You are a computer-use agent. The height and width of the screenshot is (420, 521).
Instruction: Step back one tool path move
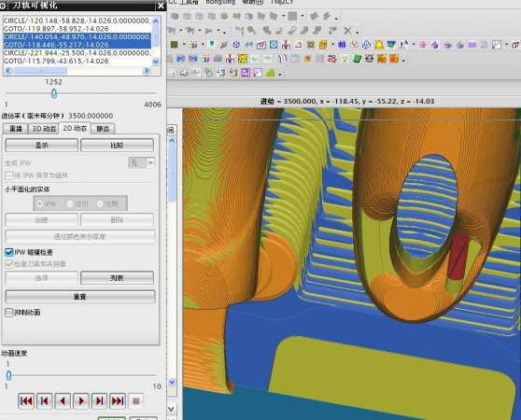[44, 401]
